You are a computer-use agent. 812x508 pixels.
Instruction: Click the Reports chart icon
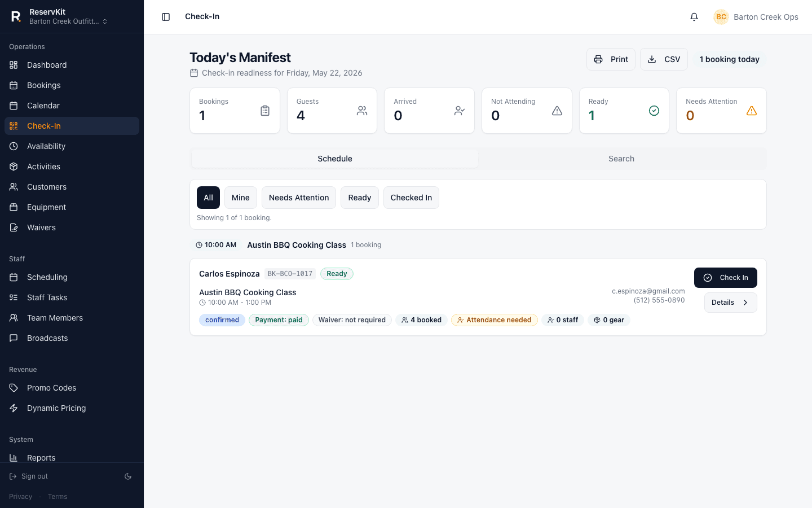[14, 458]
